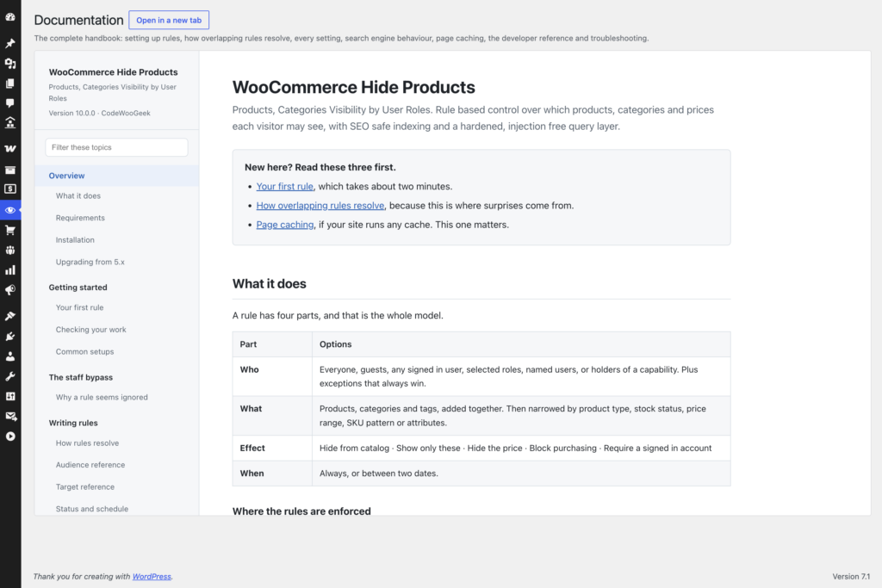This screenshot has width=882, height=588.
Task: Click the 'Version 7.1' footer text
Action: (x=851, y=577)
